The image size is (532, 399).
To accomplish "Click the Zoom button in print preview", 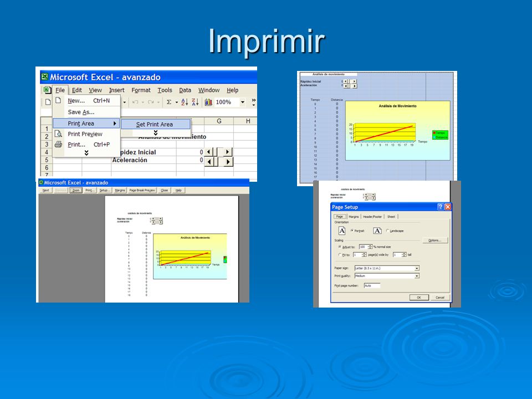I will 76,190.
